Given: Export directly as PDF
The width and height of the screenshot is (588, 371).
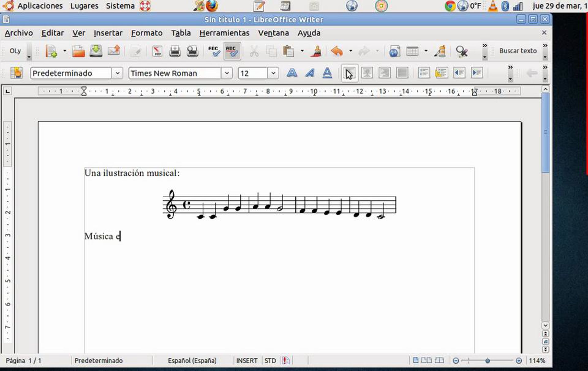Looking at the screenshot, I should (x=157, y=51).
